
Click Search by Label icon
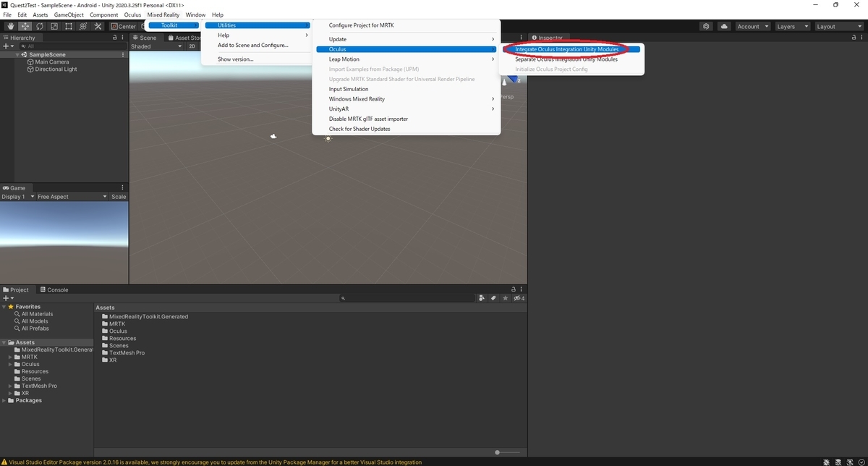493,298
